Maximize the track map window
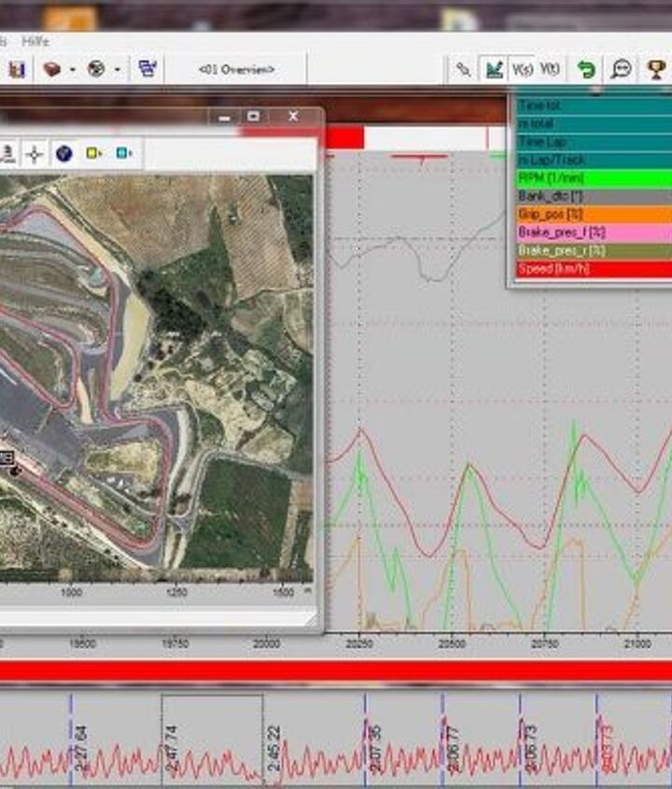Screen dimensions: 672x789 pyautogui.click(x=253, y=117)
